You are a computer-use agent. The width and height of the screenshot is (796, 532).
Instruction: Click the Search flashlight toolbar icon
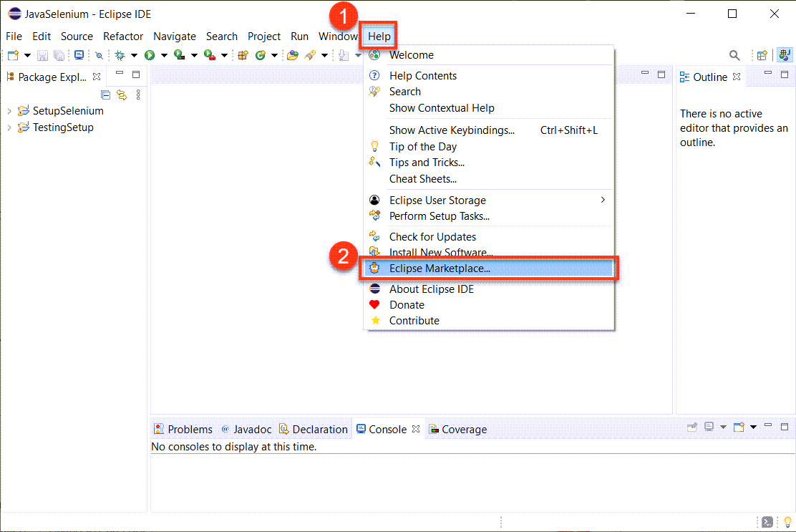[310, 55]
